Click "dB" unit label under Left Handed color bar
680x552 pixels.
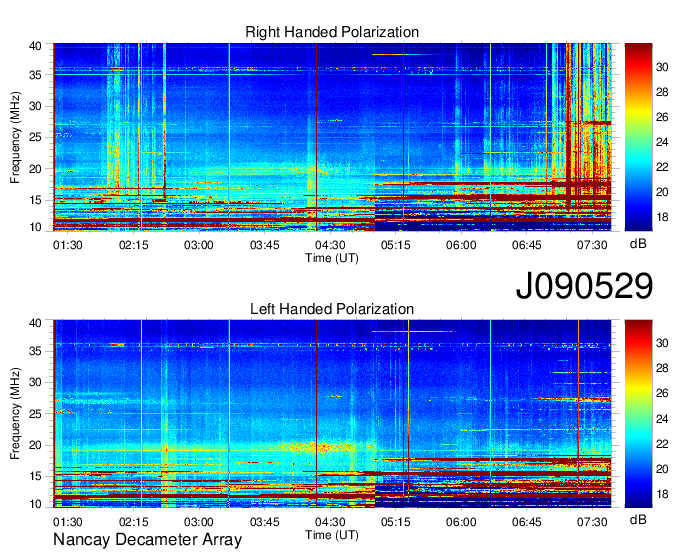click(x=638, y=520)
